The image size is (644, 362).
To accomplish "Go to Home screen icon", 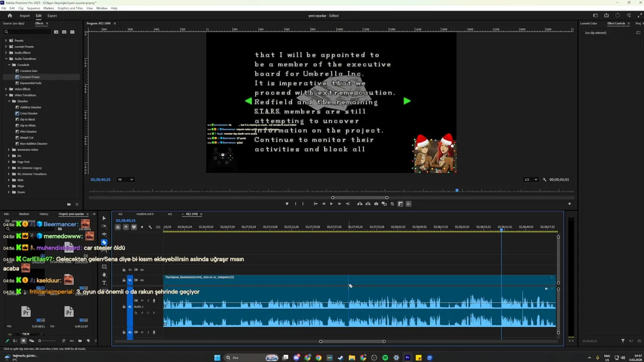I will click(10, 16).
